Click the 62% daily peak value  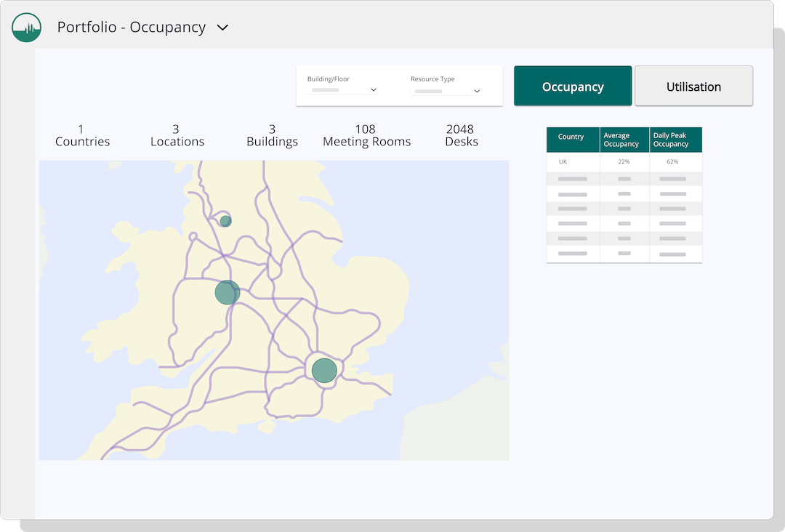(x=672, y=162)
